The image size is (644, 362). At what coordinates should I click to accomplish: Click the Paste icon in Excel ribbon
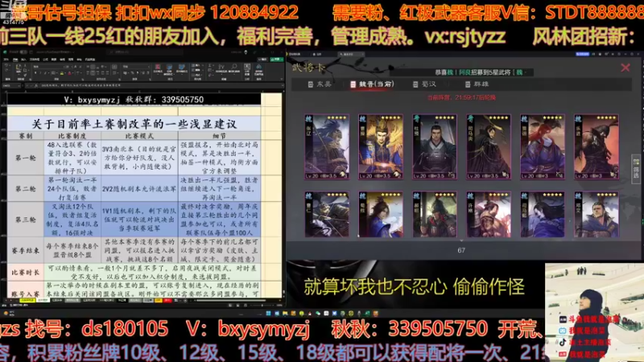pos(19,68)
